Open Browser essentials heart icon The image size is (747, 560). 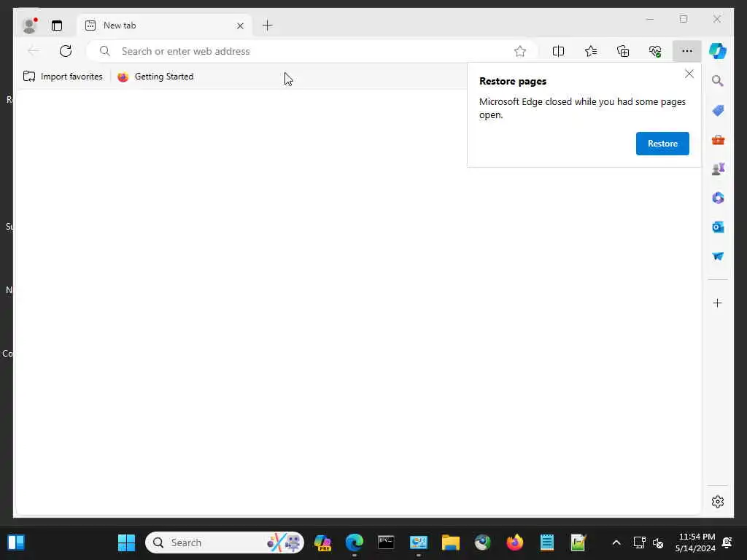pyautogui.click(x=655, y=51)
